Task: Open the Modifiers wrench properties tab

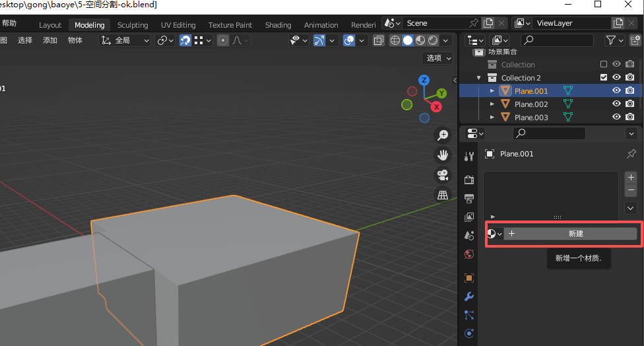Action: coord(469,296)
